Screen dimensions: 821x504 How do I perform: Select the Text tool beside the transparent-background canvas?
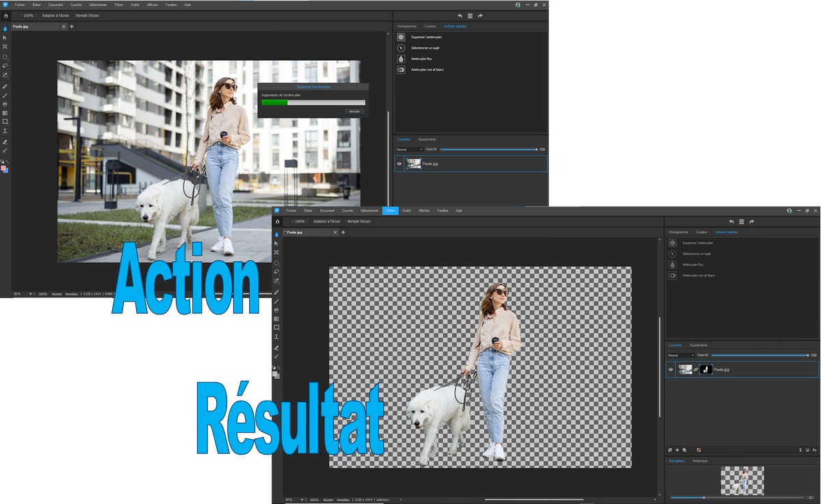(276, 336)
